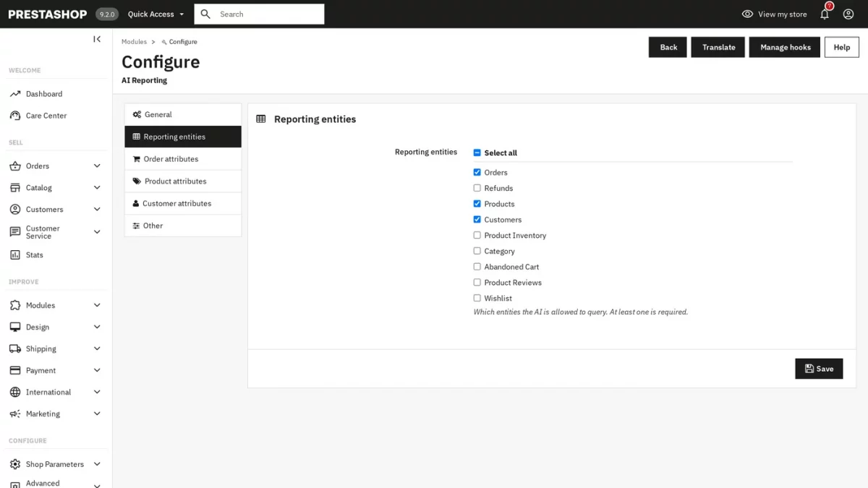Screen dimensions: 868x488
Task: Click the 9.2.0 version badge
Action: coord(107,14)
